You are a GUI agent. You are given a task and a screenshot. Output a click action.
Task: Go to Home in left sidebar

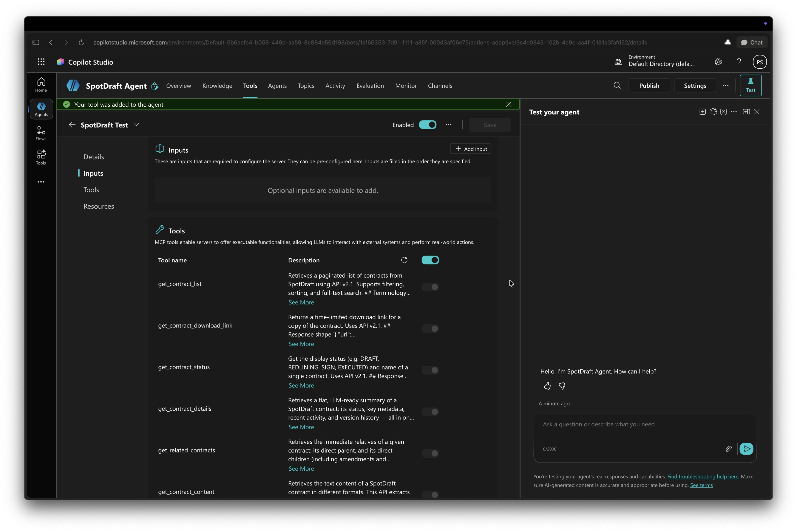(x=41, y=85)
